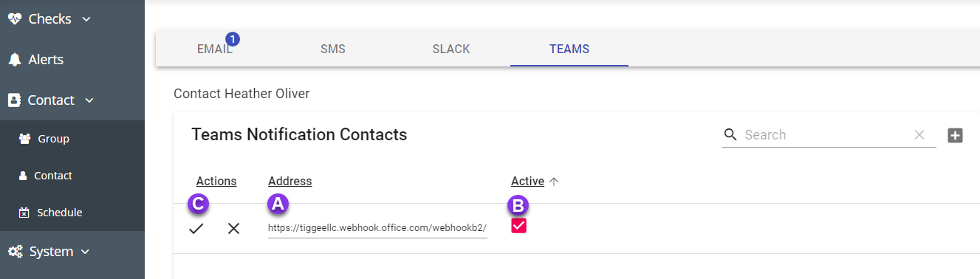
Task: Click the plus icon to add contact
Action: (955, 135)
